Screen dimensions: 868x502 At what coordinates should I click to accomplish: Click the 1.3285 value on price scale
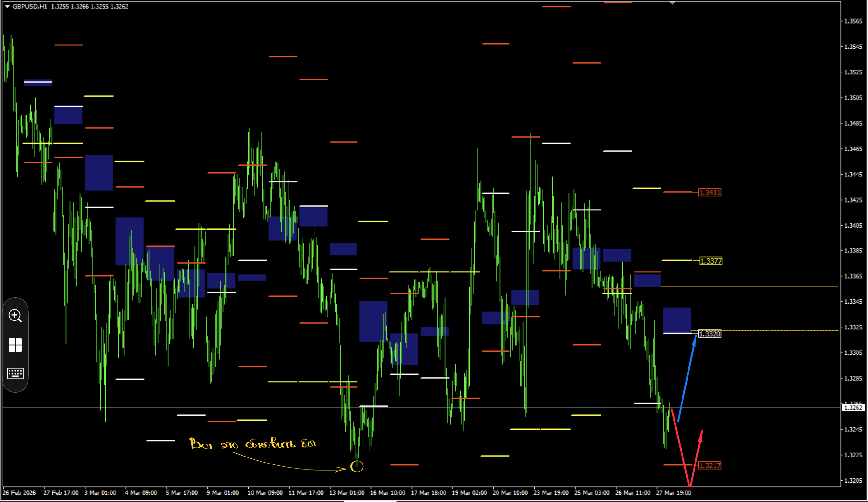click(x=853, y=378)
